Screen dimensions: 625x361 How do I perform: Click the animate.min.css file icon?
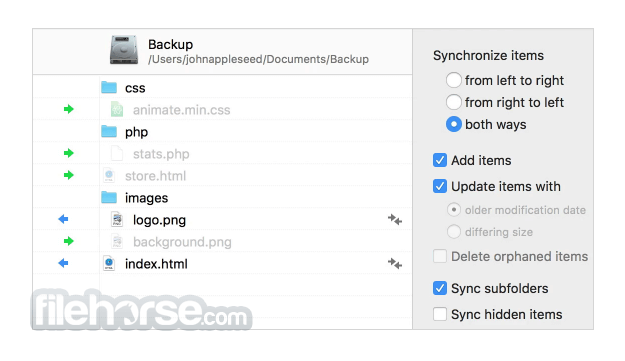(117, 109)
